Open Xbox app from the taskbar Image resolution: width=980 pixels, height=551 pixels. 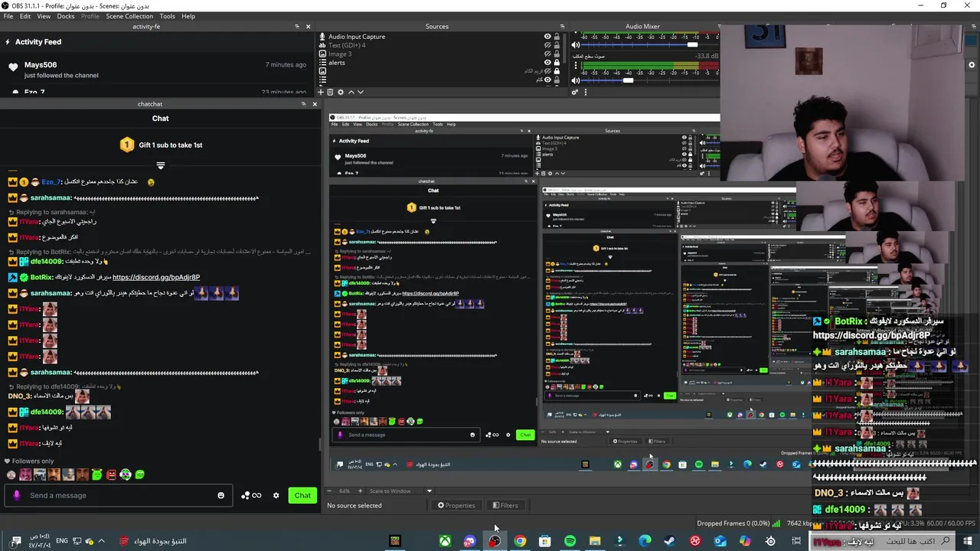coord(445,541)
